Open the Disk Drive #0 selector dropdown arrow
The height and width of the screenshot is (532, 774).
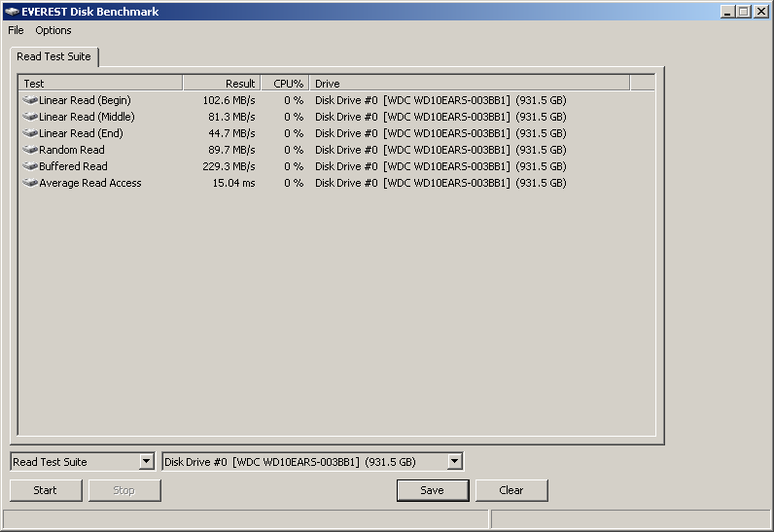[455, 462]
